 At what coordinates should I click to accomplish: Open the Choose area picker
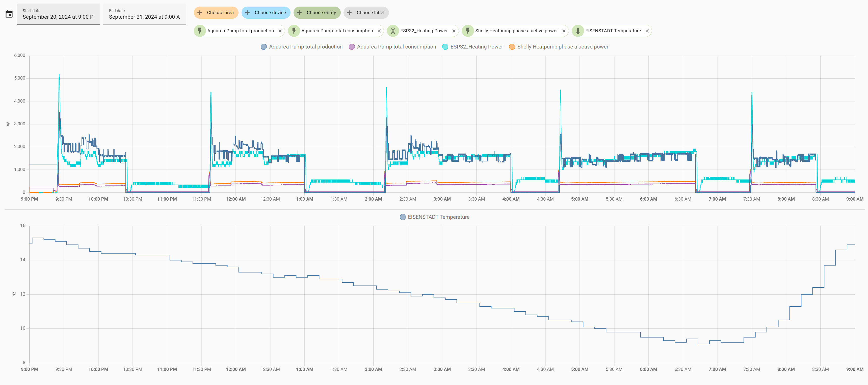pyautogui.click(x=216, y=13)
